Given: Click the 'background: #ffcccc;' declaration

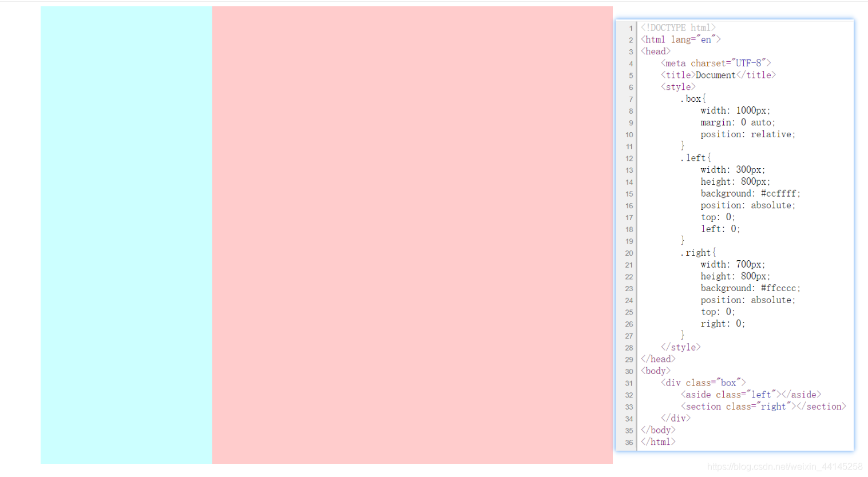Looking at the screenshot, I should point(751,288).
